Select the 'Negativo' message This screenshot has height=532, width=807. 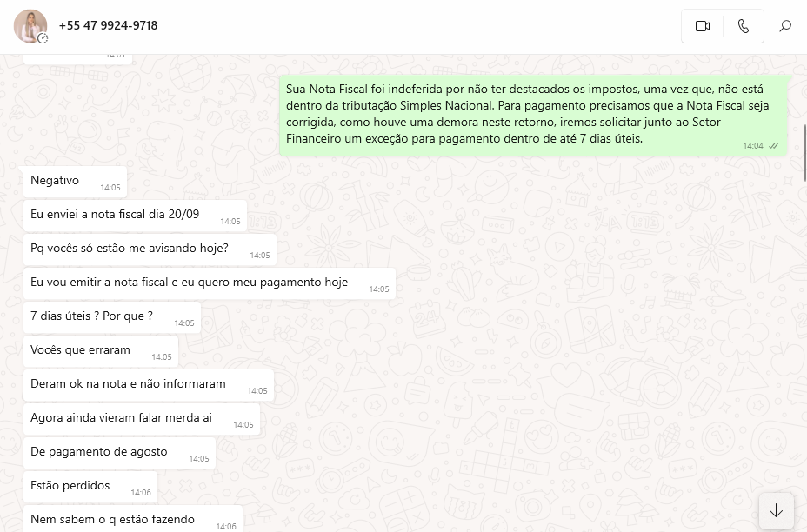click(75, 182)
